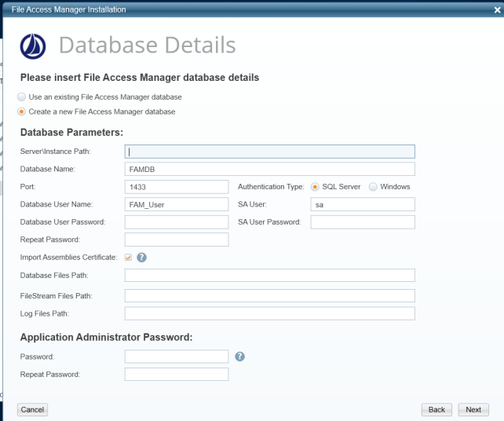Click the SA User field containing sa
This screenshot has height=421, width=504.
pos(363,204)
